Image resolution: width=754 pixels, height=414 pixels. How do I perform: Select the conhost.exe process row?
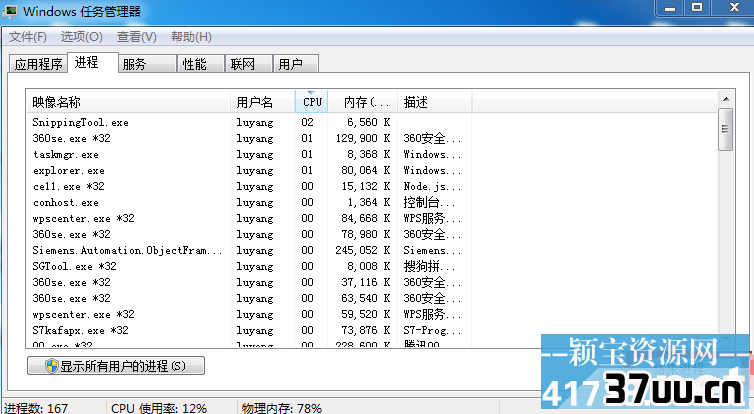pos(249,202)
